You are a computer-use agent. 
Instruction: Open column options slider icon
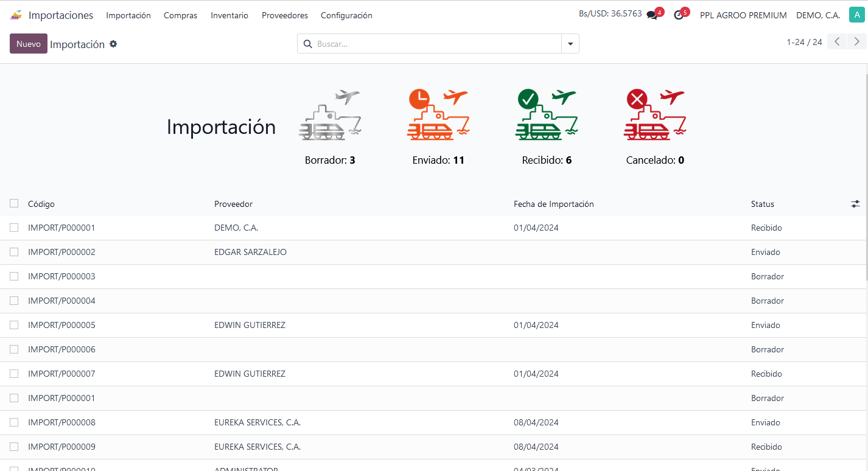click(x=855, y=204)
